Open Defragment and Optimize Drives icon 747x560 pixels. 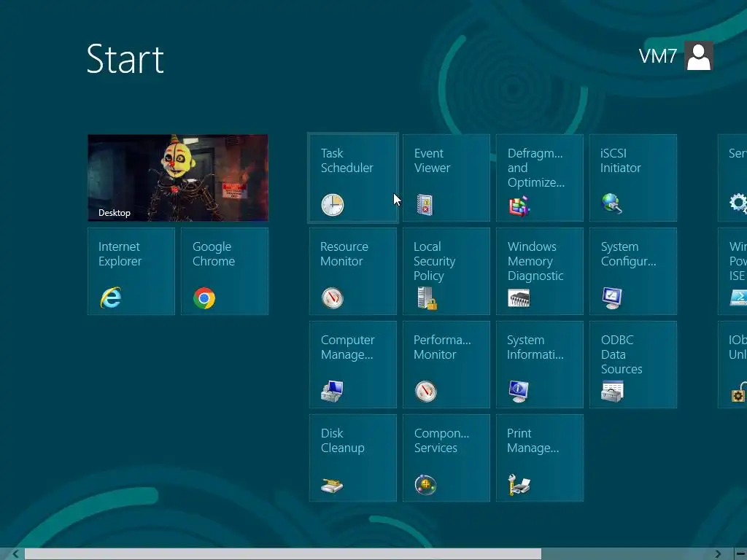coord(519,206)
